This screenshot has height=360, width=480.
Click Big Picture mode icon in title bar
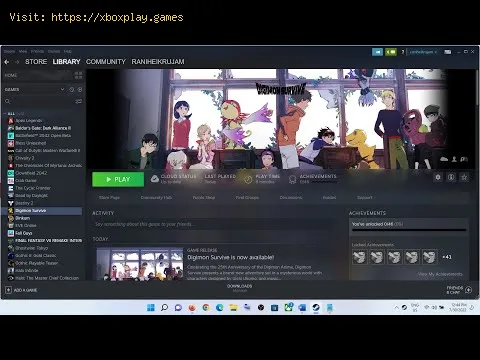tap(448, 52)
